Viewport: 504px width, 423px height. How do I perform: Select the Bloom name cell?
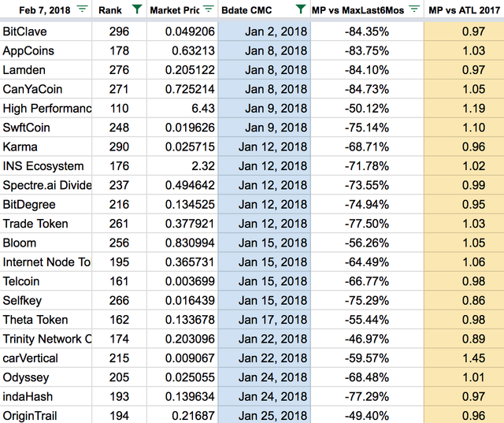(46, 243)
